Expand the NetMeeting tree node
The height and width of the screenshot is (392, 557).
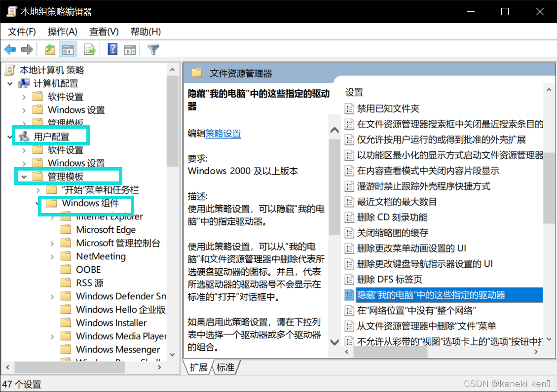pos(52,256)
